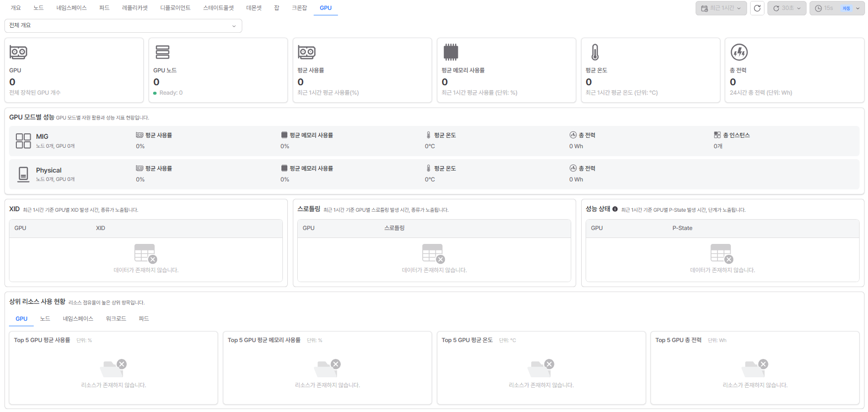Select 노드 tab in 상위 리소스 사용 현황

[45, 319]
